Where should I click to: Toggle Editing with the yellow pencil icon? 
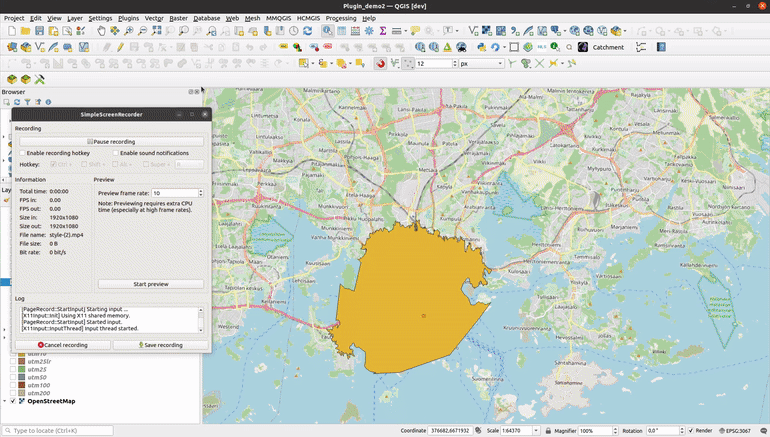tap(120, 47)
